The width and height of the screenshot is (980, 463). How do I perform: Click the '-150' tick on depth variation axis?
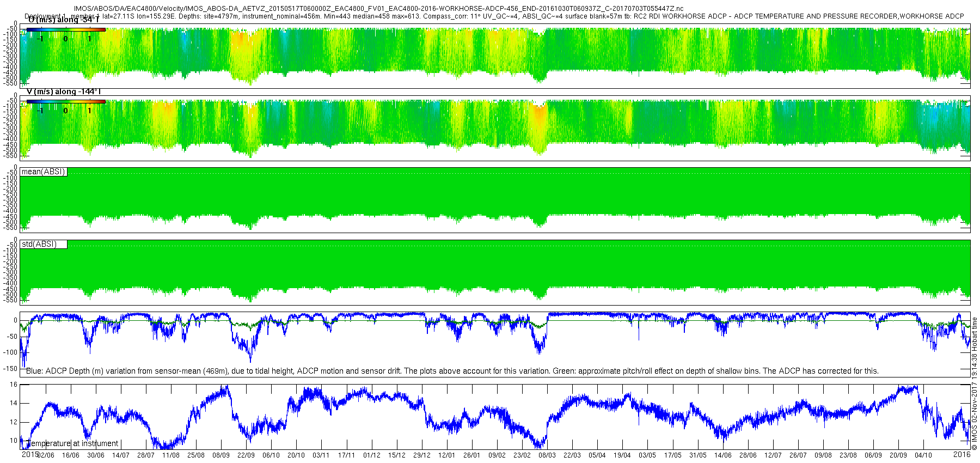(11, 369)
